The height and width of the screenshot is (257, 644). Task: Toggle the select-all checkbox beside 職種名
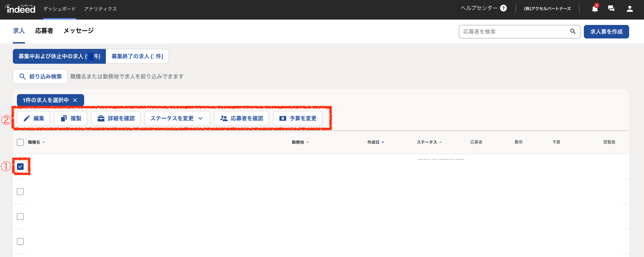(x=20, y=142)
